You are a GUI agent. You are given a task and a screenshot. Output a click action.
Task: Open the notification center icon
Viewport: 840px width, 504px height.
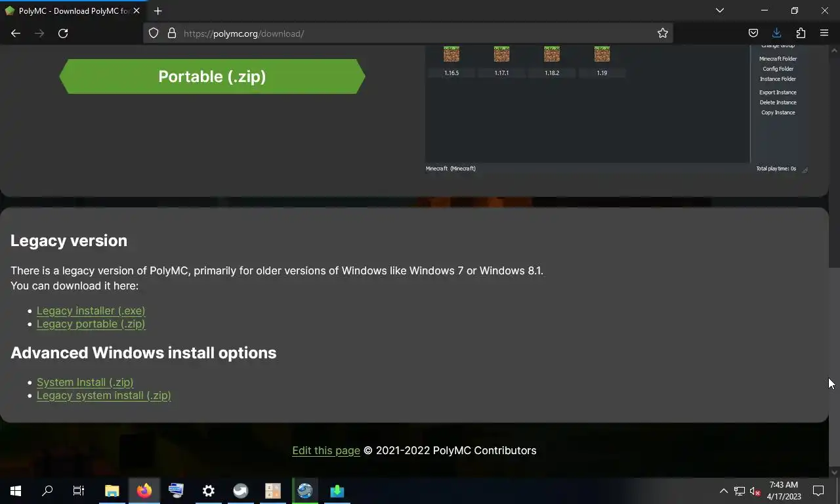[x=818, y=491]
